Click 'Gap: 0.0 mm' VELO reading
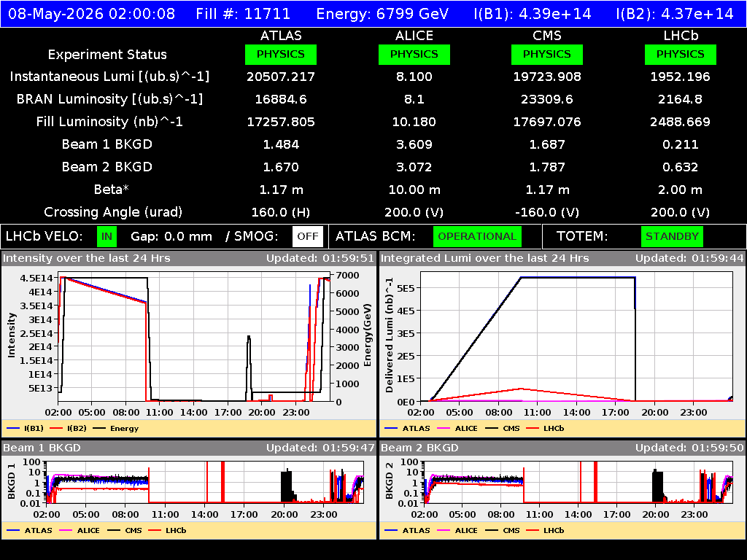The width and height of the screenshot is (747, 560). (x=171, y=237)
